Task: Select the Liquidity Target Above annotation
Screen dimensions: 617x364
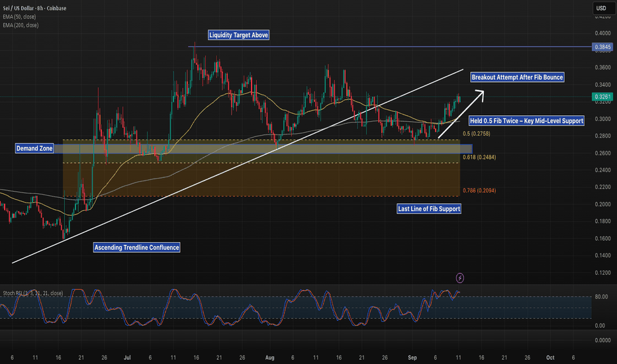Action: [238, 35]
